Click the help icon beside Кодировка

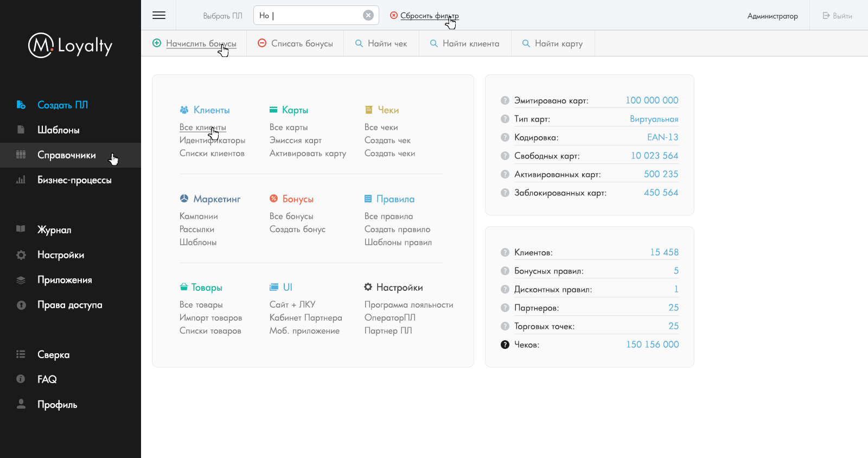click(x=505, y=137)
